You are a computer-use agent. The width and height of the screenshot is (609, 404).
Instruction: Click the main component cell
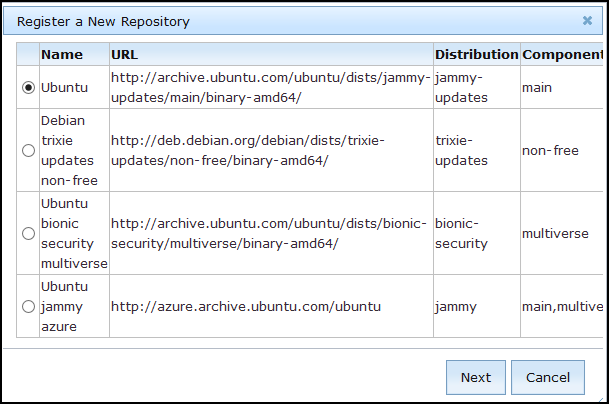tap(562, 87)
